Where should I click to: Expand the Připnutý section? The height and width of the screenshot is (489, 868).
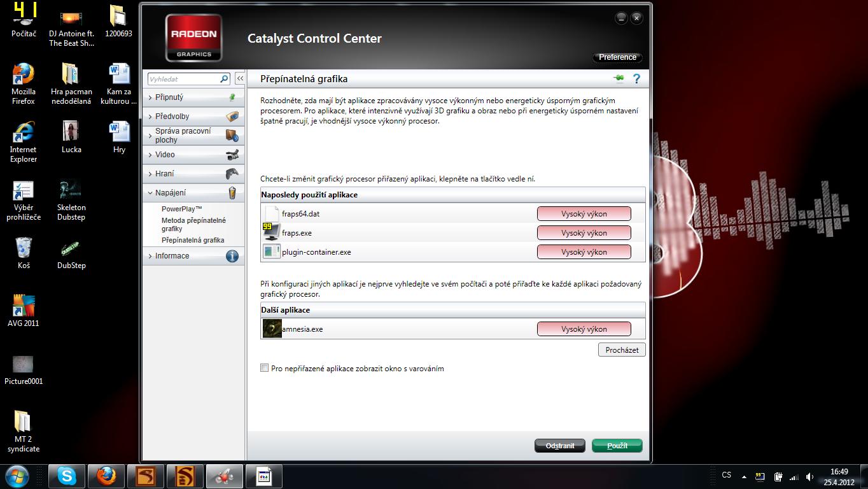169,97
